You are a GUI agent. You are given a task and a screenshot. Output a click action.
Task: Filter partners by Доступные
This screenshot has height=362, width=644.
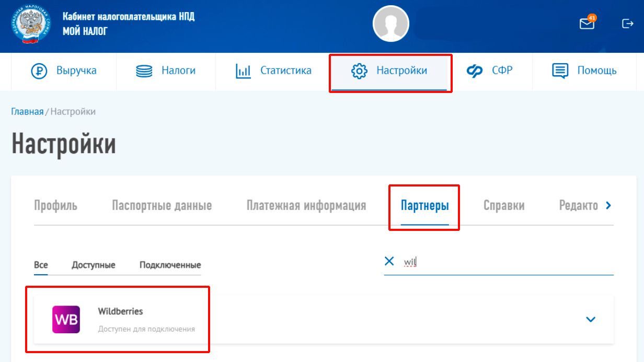point(94,265)
